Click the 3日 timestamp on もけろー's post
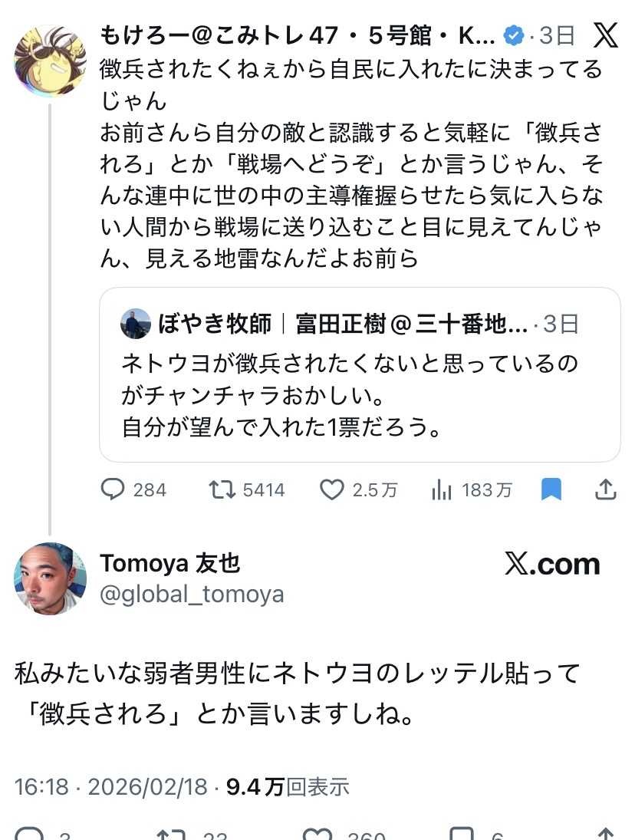 (x=557, y=35)
